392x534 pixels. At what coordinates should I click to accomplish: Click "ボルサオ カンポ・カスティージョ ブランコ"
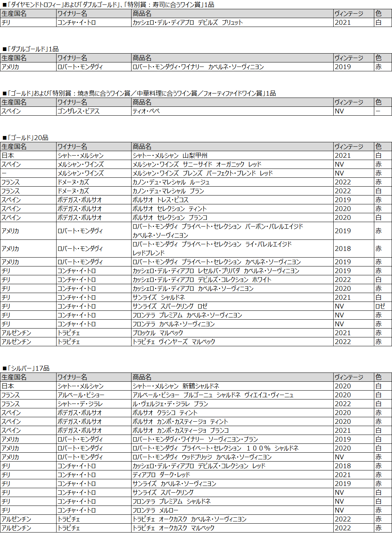tap(181, 431)
